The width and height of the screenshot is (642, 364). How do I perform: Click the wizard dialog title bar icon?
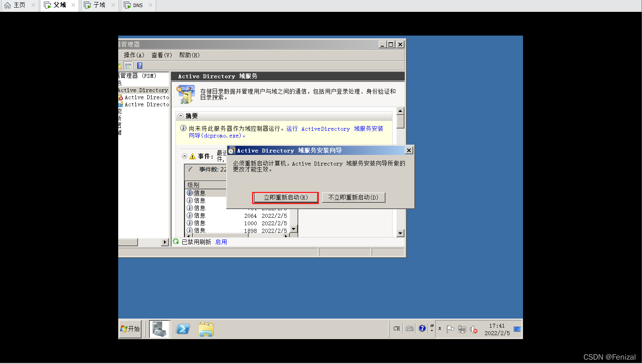click(x=231, y=151)
